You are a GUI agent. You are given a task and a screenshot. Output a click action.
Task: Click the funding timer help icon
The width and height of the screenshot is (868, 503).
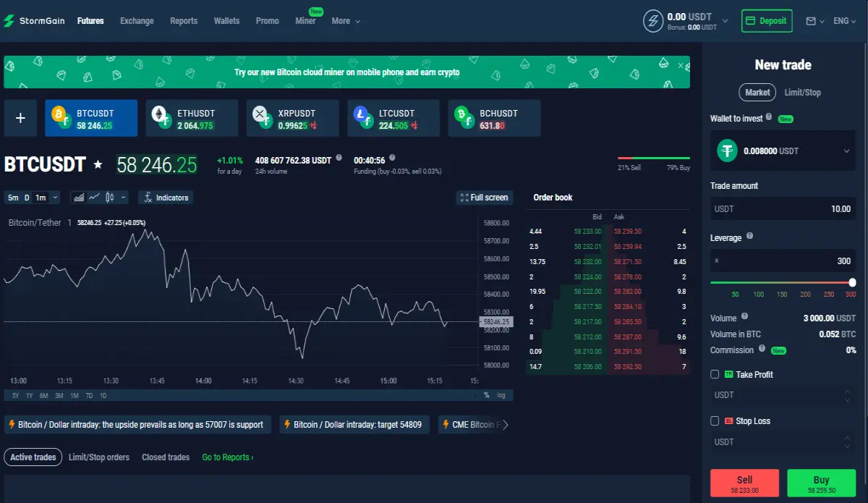392,157
